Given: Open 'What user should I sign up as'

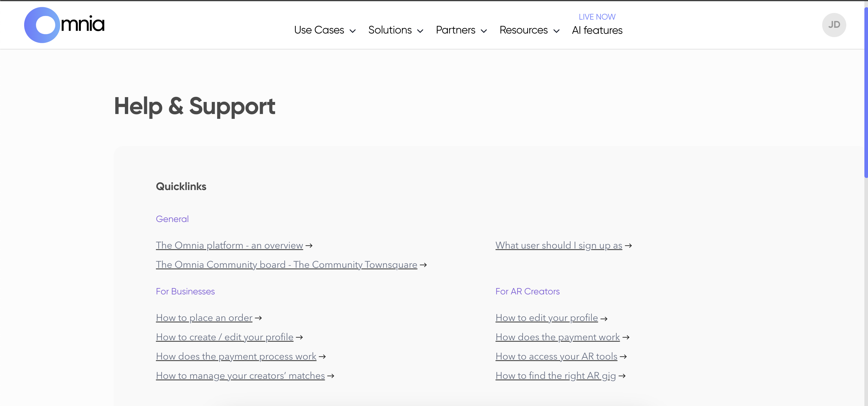Looking at the screenshot, I should click(x=559, y=245).
